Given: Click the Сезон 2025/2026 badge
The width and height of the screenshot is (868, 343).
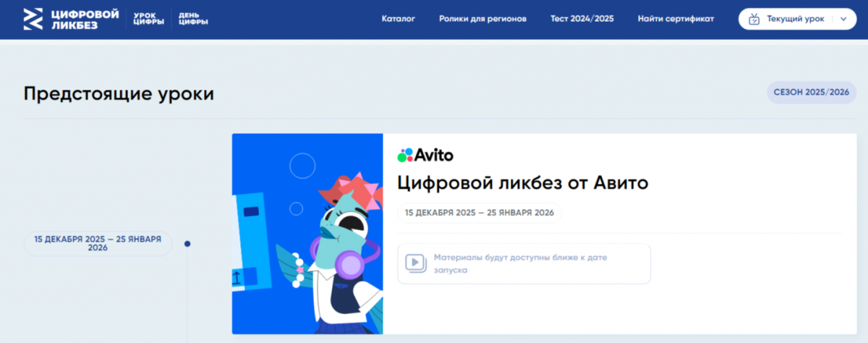Looking at the screenshot, I should (x=811, y=93).
